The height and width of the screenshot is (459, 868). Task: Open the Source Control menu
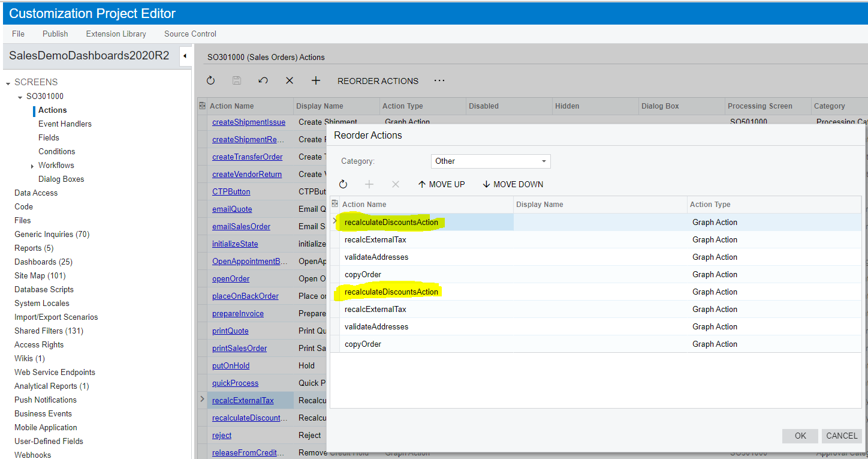tap(190, 34)
